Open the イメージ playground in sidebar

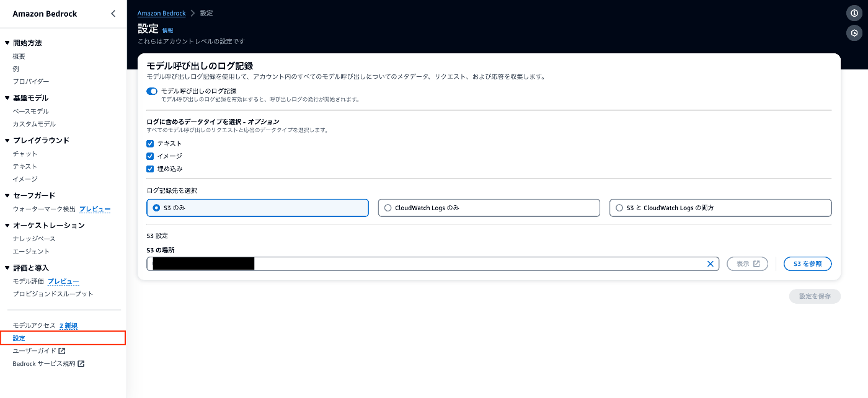25,179
